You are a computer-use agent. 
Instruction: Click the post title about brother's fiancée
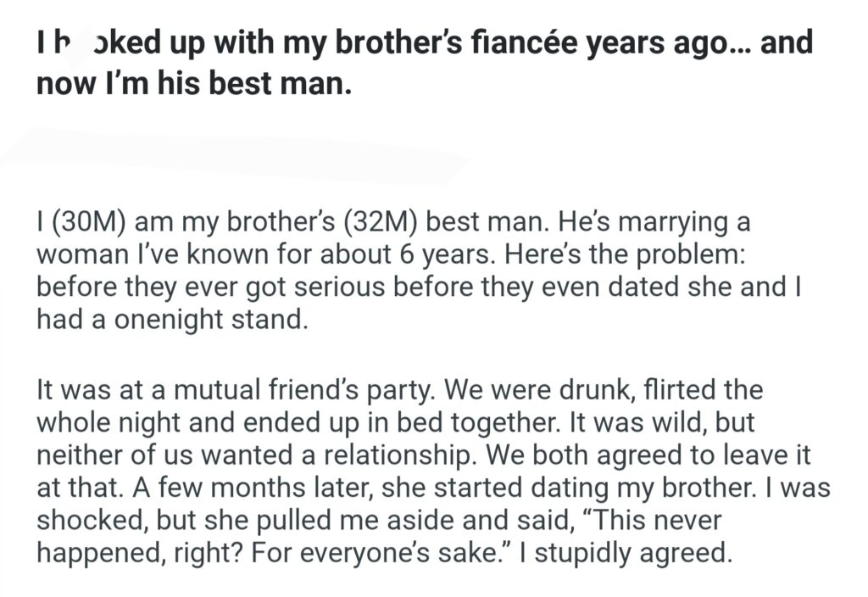point(424,44)
